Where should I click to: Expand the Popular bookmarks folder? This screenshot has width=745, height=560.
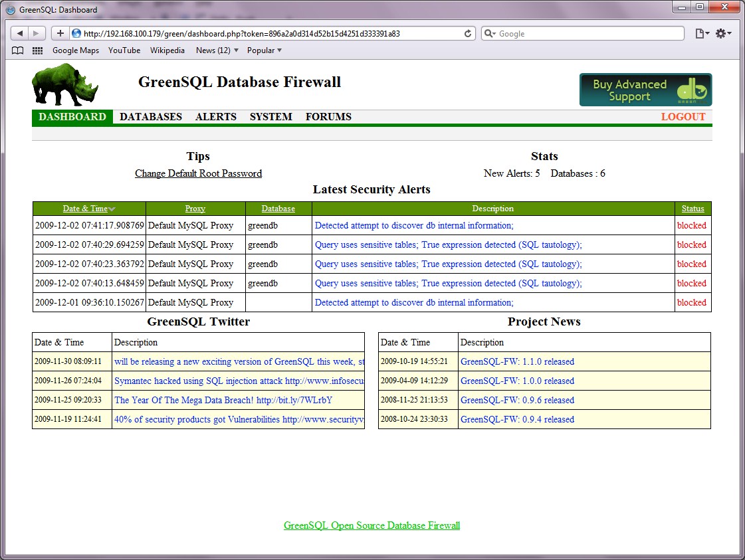(x=264, y=50)
